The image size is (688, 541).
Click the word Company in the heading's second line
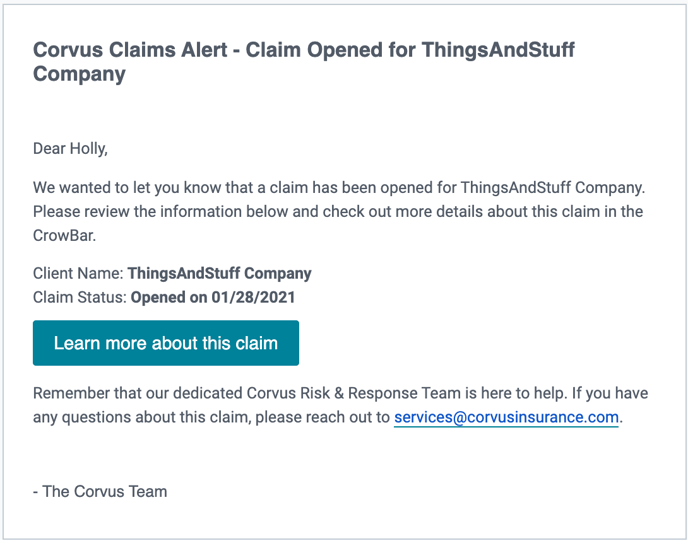(x=79, y=74)
